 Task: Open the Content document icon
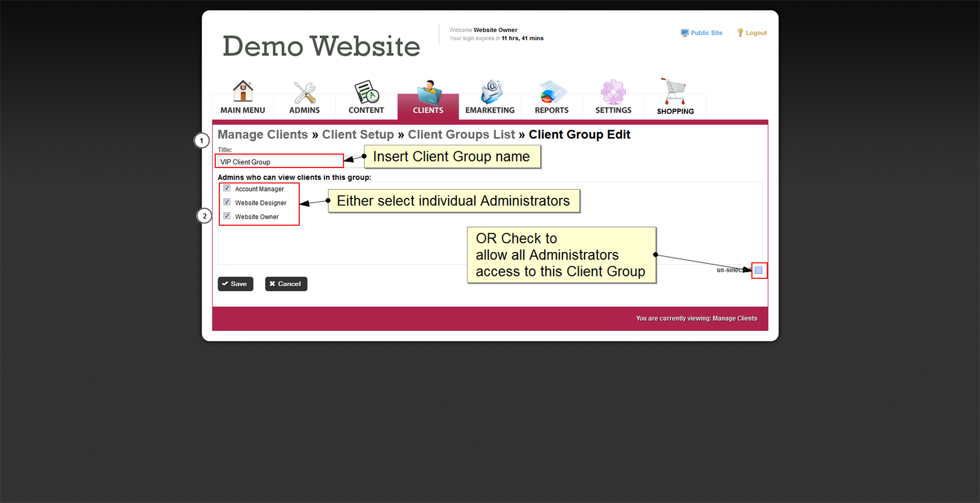pyautogui.click(x=366, y=92)
